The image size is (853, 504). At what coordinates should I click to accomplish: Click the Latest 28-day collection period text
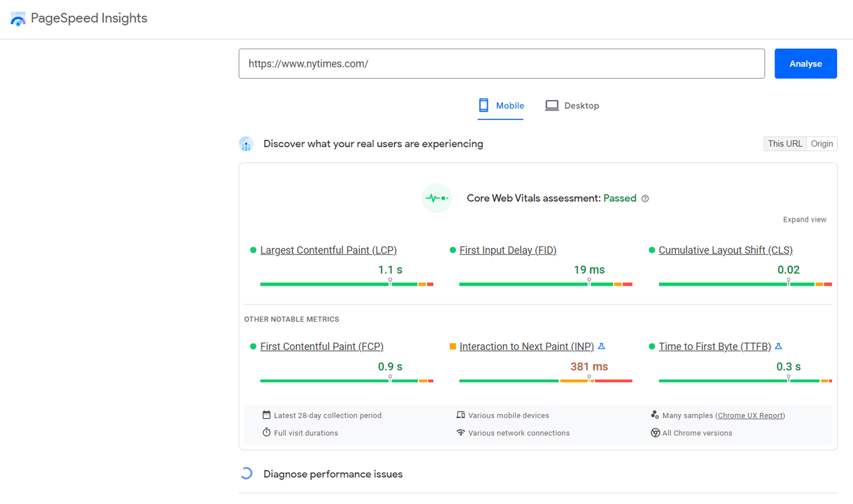point(328,415)
